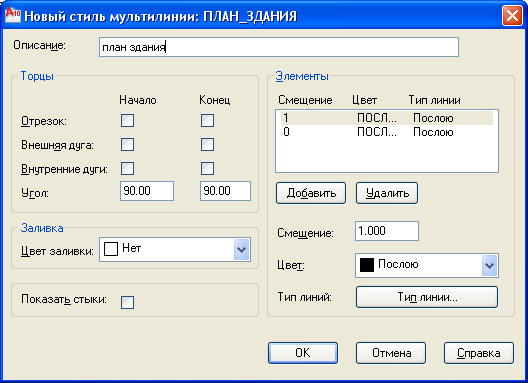Image resolution: width=528 pixels, height=383 pixels.
Task: Check Внутренние дуги box under Начало
Action: [127, 168]
